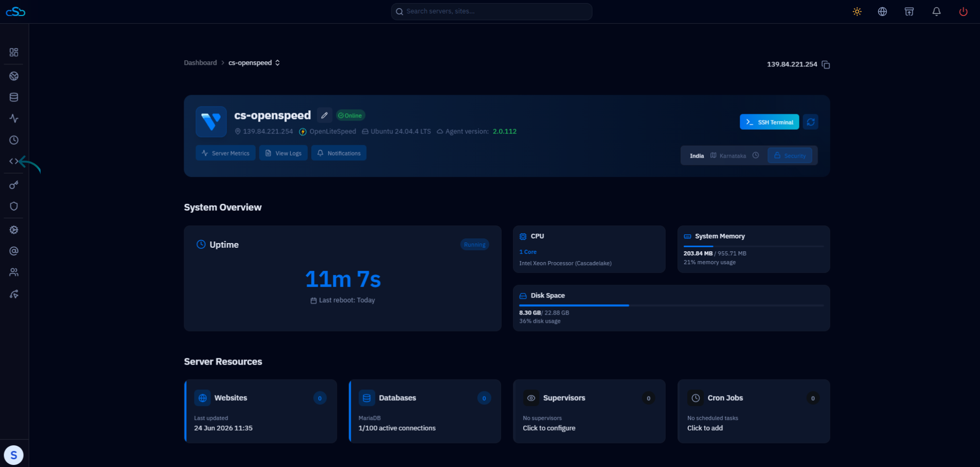Viewport: 980px width, 467px height.
Task: Open the clock icon in sidebar
Action: 14,140
